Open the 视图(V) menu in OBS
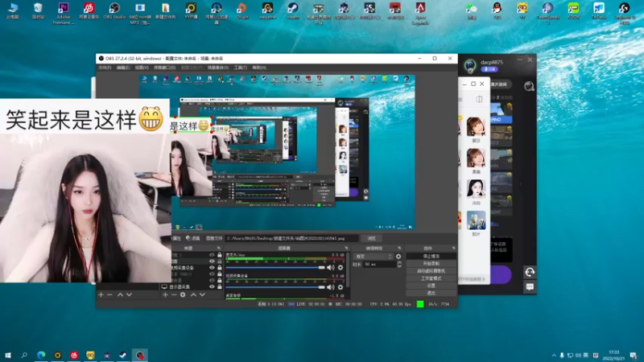This screenshot has height=362, width=644. [142, 68]
